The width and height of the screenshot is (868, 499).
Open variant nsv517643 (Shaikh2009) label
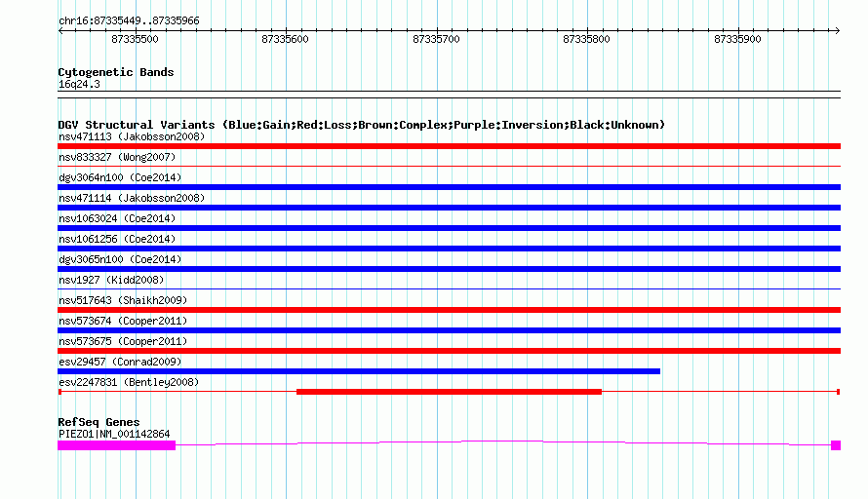[123, 300]
